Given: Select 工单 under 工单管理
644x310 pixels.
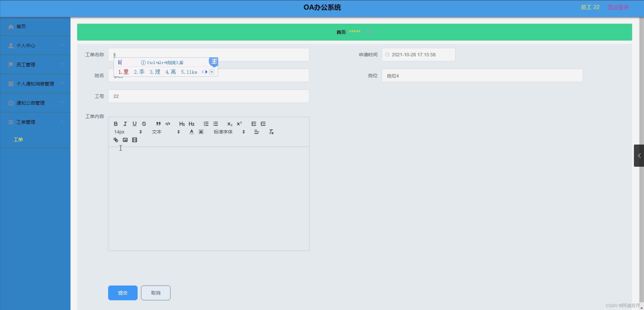Looking at the screenshot, I should [x=18, y=139].
